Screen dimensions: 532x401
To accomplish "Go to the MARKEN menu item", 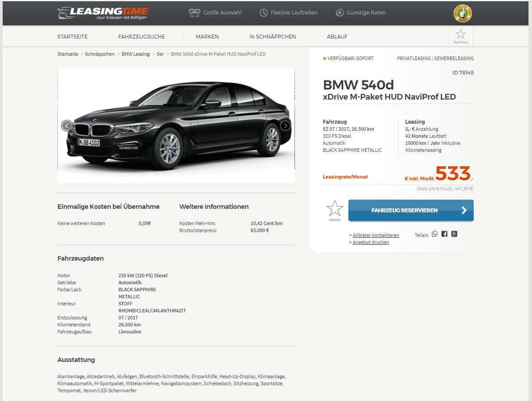I will click(207, 37).
